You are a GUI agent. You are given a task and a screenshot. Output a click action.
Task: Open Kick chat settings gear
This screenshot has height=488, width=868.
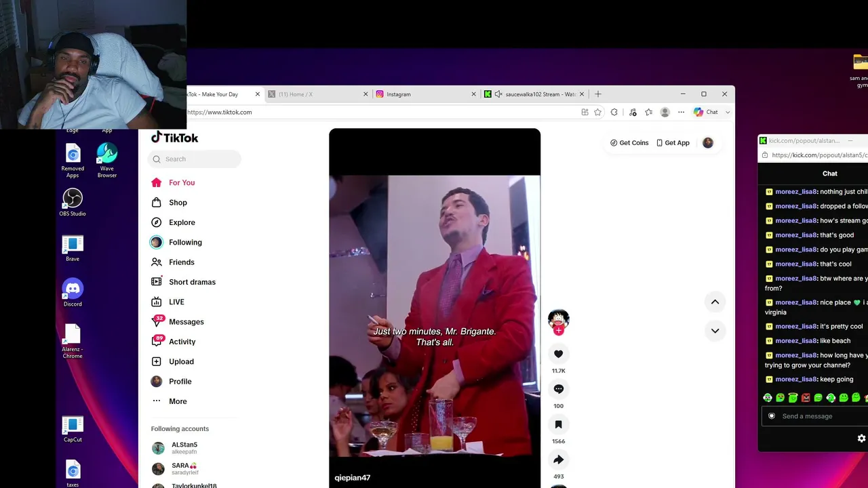(862, 439)
